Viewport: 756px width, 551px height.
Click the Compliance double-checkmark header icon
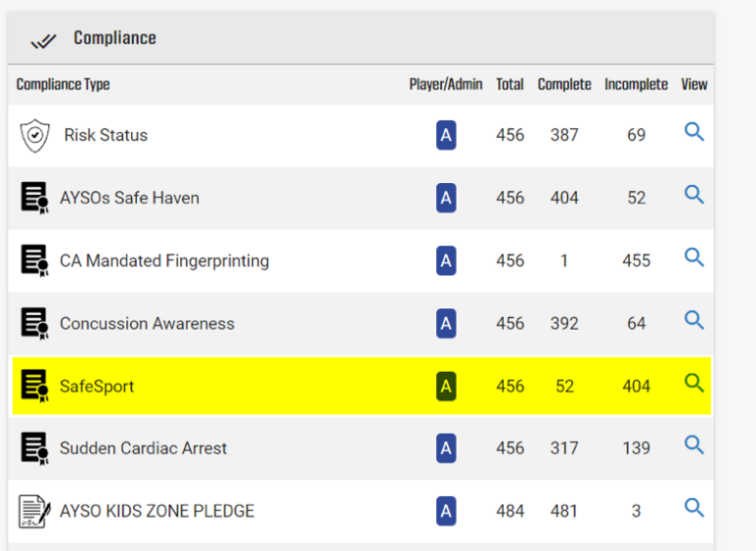tap(43, 39)
